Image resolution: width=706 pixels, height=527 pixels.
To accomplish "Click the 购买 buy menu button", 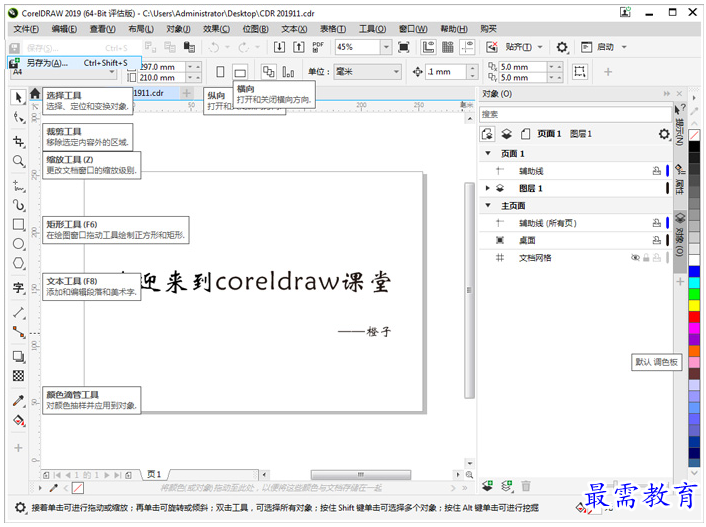I will point(488,29).
